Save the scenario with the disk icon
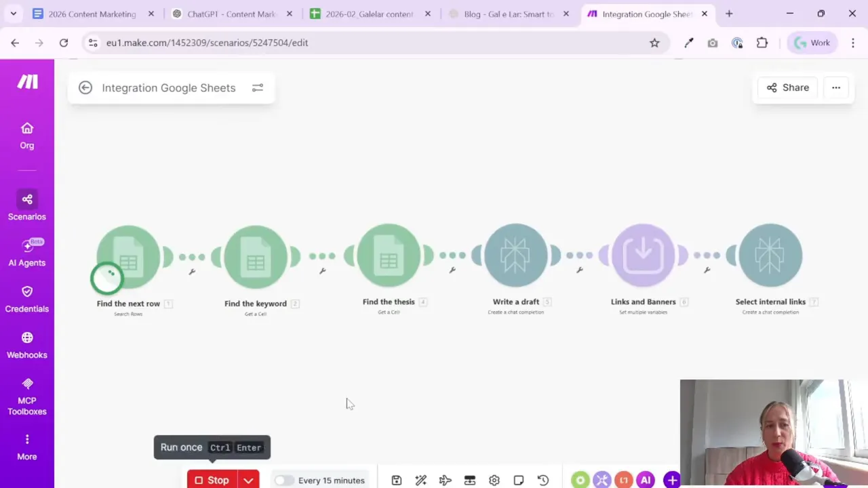 click(397, 481)
